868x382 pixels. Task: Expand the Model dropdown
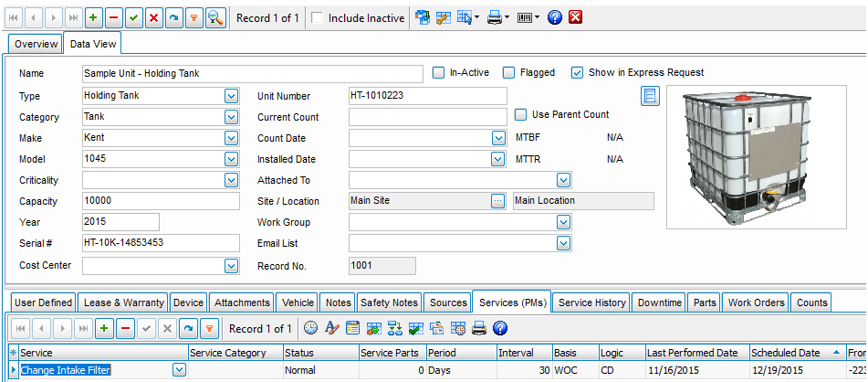click(x=232, y=159)
